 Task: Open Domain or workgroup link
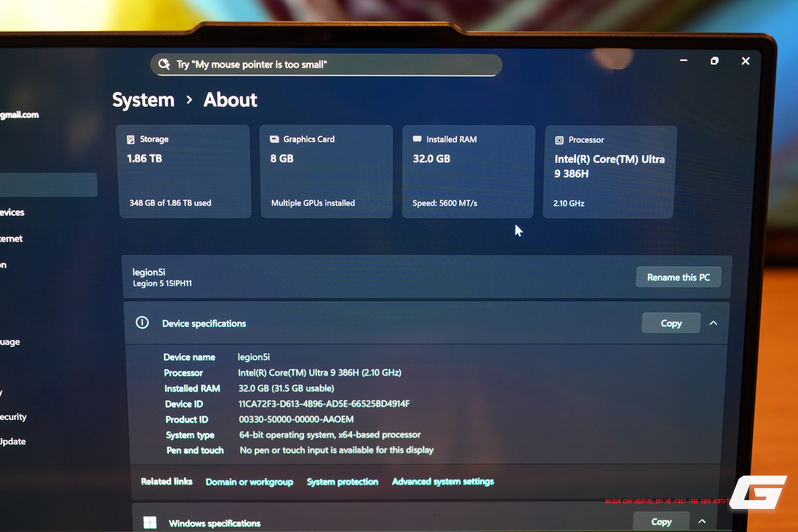[249, 482]
